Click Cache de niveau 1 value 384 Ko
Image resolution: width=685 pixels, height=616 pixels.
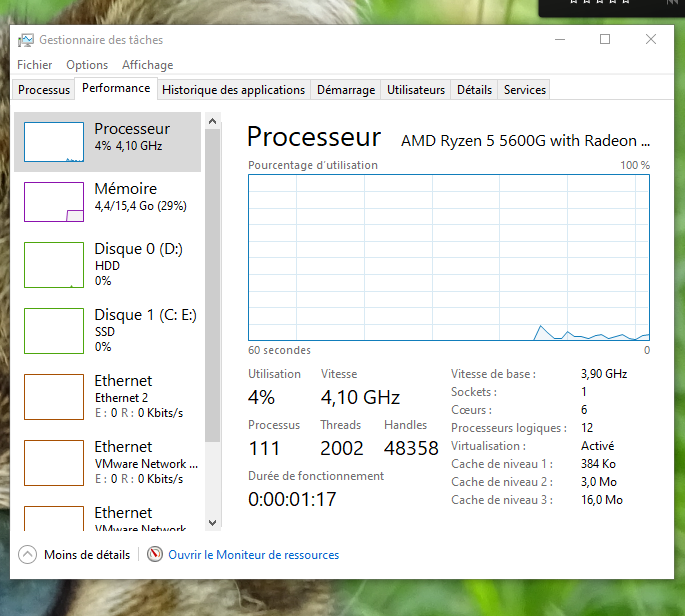point(598,464)
